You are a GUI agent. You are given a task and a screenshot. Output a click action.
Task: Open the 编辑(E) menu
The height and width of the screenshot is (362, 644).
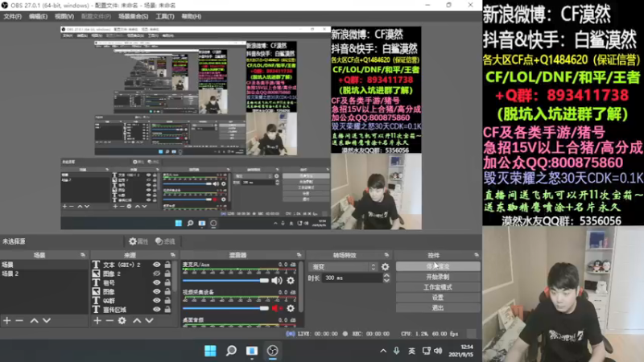click(38, 16)
